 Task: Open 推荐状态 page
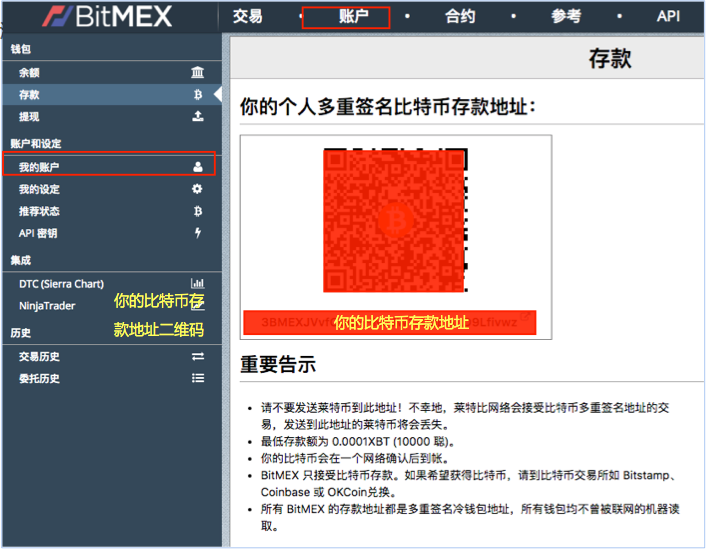pyautogui.click(x=112, y=211)
